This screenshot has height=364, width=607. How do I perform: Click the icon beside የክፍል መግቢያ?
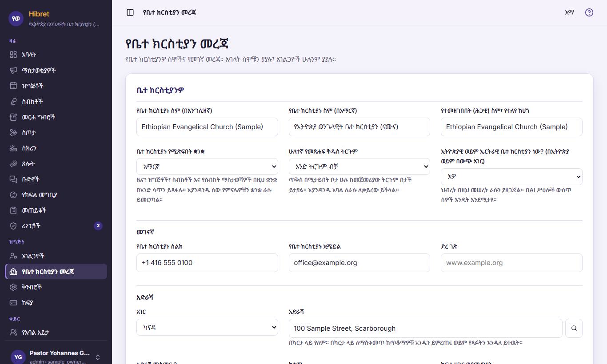(13, 194)
